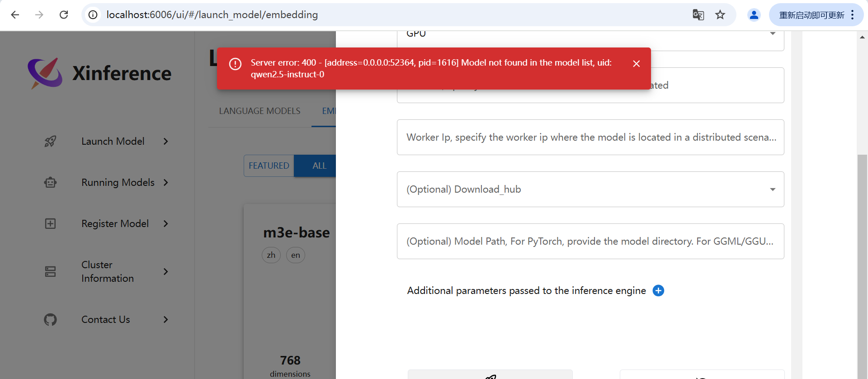Click the plus-box icon beside Register Model
868x379 pixels.
(x=50, y=224)
